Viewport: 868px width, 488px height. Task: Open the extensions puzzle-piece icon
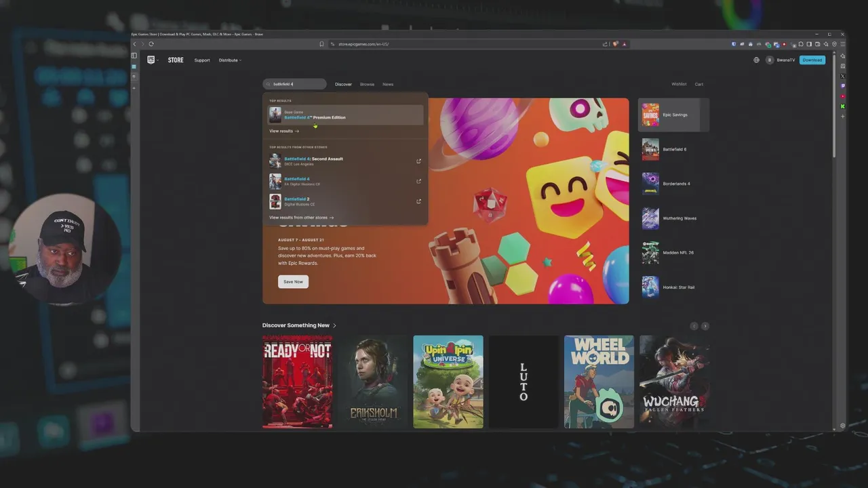pos(801,44)
